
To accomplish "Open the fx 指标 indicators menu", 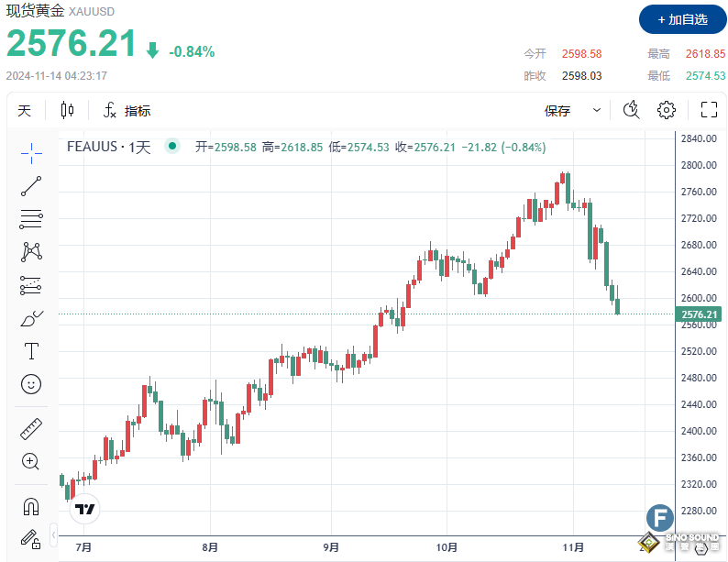I will [x=127, y=110].
